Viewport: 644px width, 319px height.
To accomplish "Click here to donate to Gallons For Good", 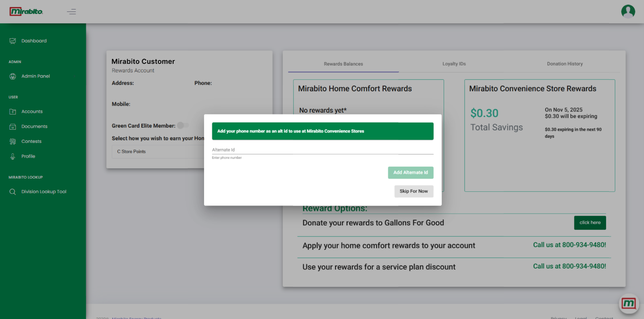I will [590, 223].
